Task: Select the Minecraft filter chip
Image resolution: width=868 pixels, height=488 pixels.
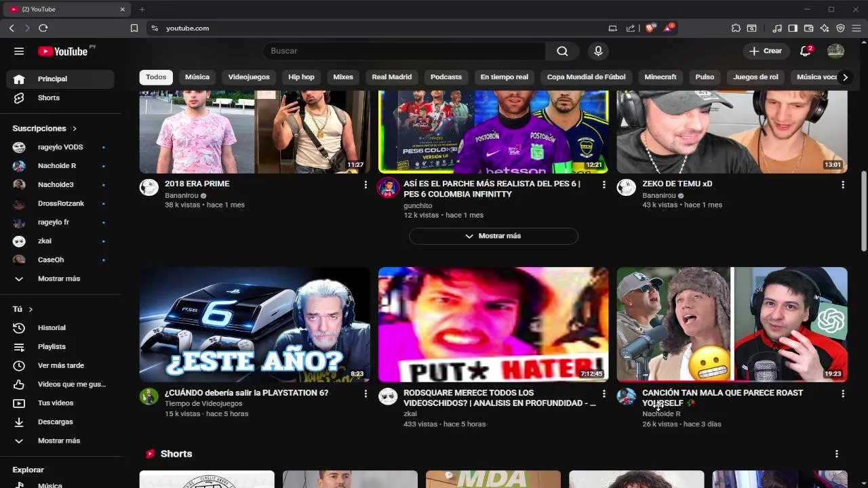Action: (660, 77)
